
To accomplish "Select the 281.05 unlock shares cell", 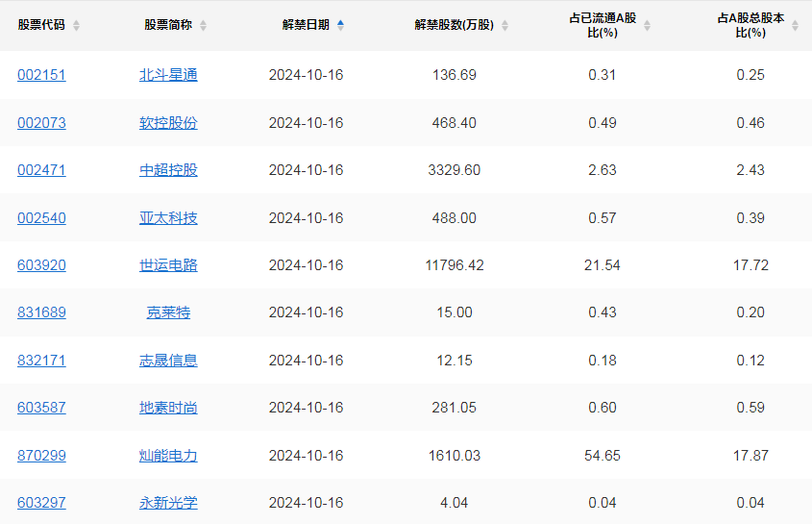I will point(455,408).
